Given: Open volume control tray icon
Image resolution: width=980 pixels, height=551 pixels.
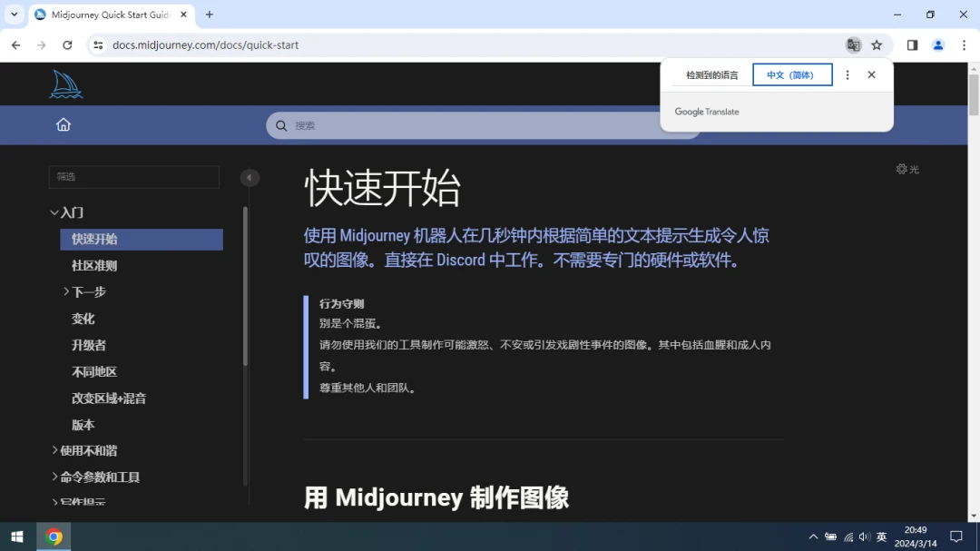Looking at the screenshot, I should (865, 536).
